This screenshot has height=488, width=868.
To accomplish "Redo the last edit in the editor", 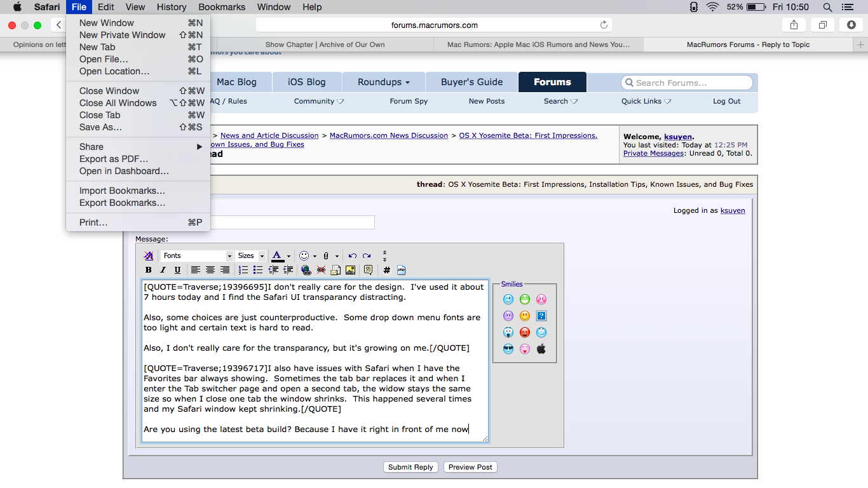I will (x=367, y=255).
